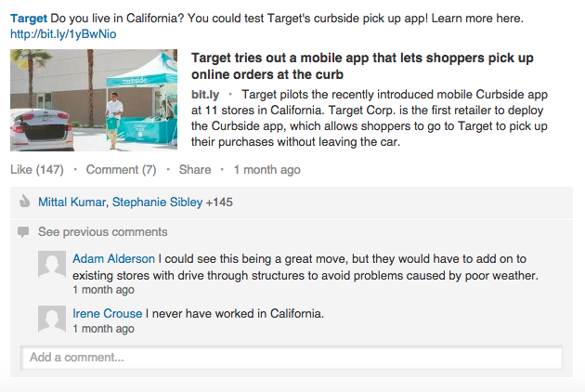Click the thumbs-up likes icon

(x=25, y=202)
